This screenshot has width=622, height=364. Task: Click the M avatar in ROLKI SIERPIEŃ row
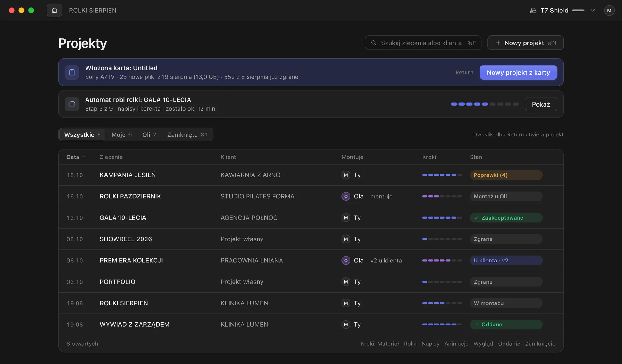(x=346, y=303)
